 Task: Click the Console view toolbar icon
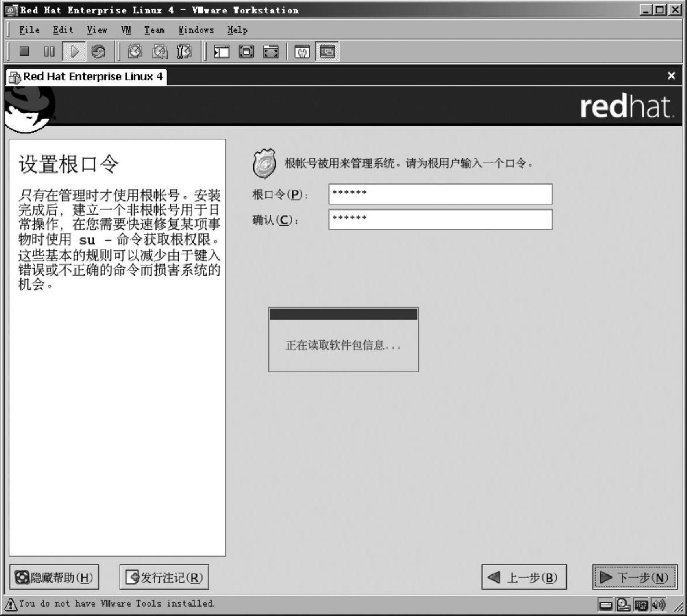(328, 52)
